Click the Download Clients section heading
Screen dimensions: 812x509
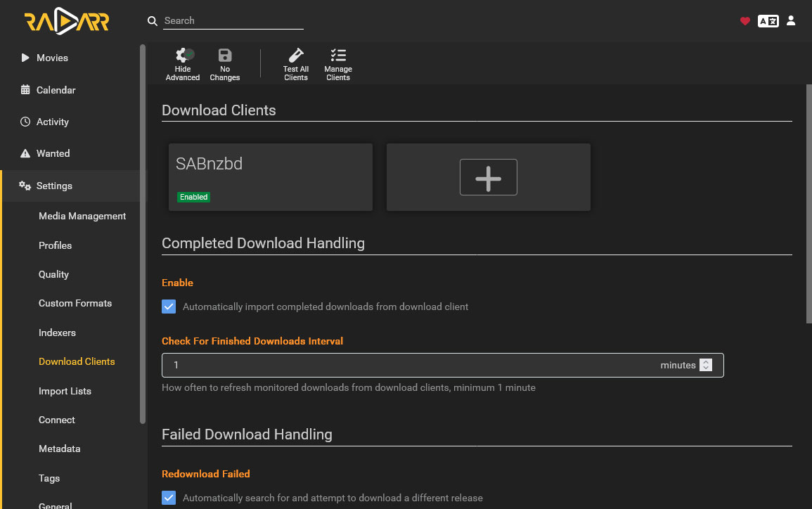[x=219, y=110]
